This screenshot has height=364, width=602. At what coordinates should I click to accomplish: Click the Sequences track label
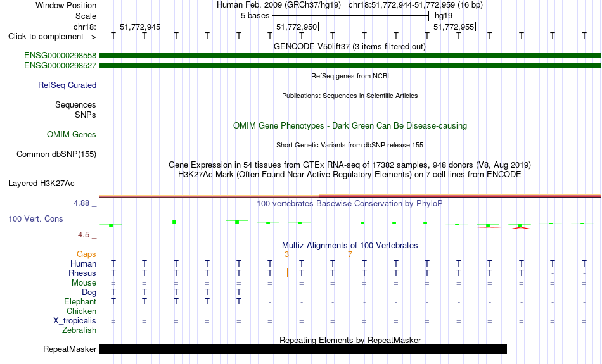[75, 104]
